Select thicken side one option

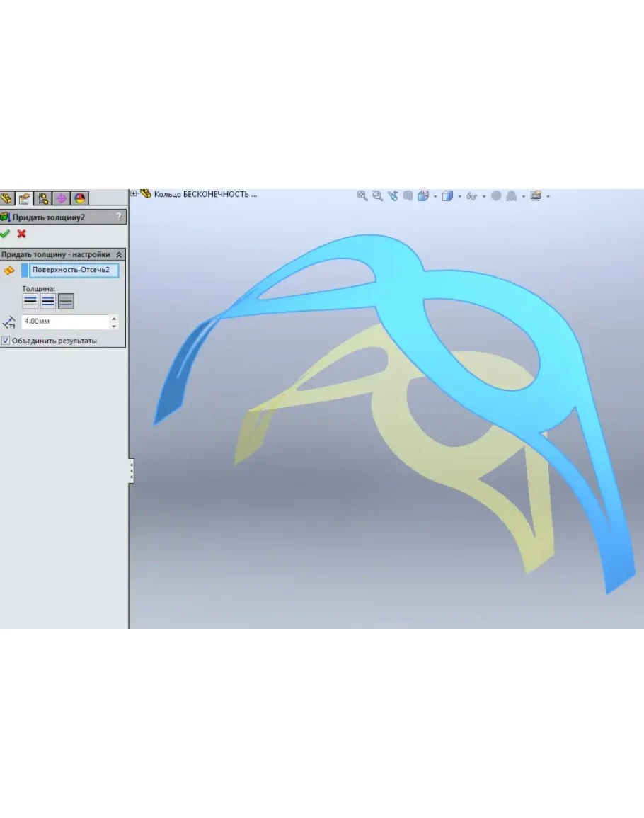(30, 302)
